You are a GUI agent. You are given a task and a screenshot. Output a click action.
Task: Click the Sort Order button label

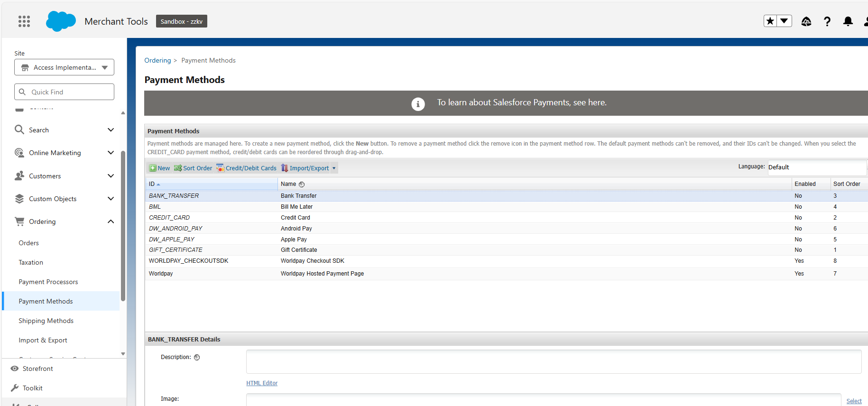pos(198,168)
